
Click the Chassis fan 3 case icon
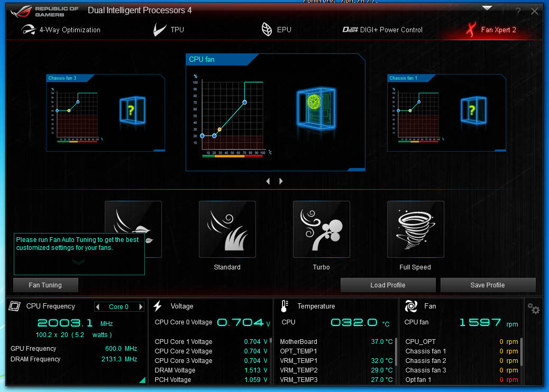click(x=131, y=110)
